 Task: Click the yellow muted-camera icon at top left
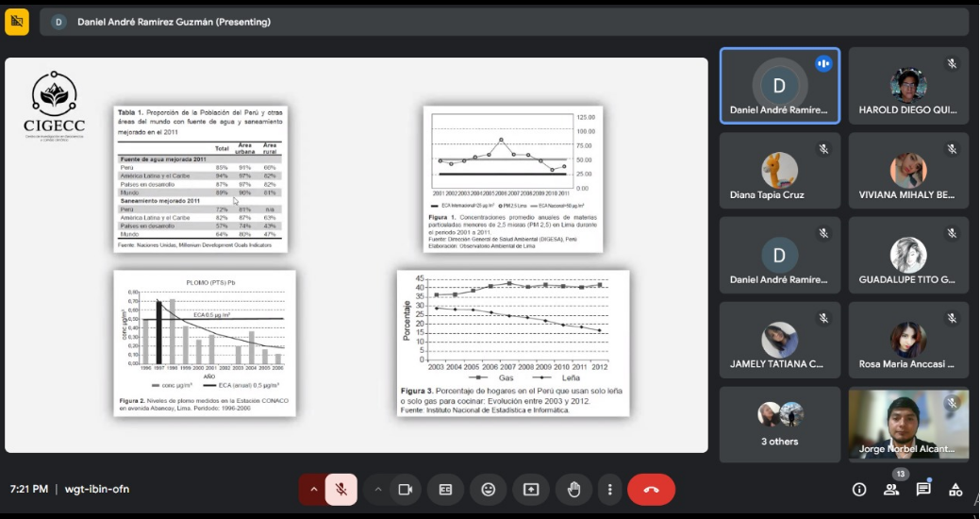[x=17, y=22]
